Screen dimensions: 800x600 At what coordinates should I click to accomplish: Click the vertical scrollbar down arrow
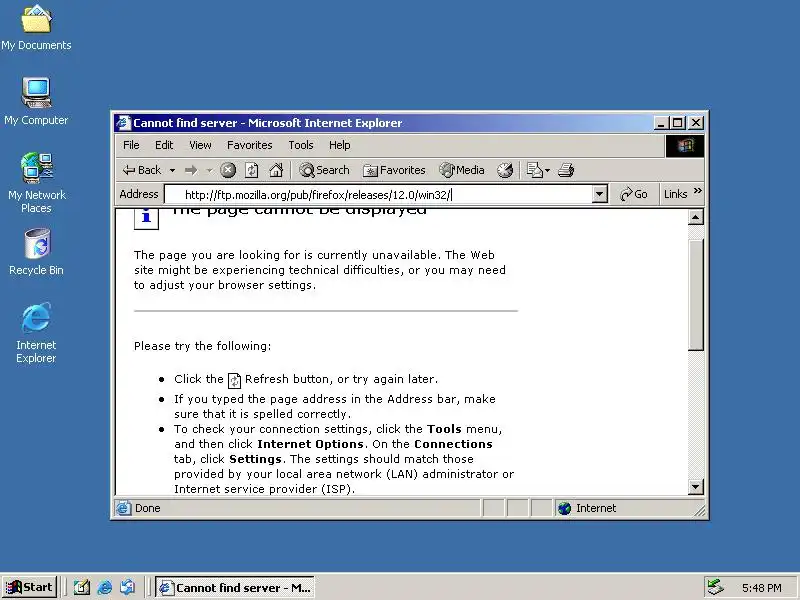tap(695, 487)
